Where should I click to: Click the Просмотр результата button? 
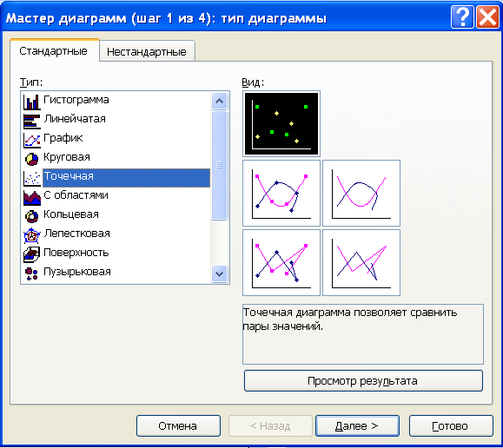click(363, 380)
